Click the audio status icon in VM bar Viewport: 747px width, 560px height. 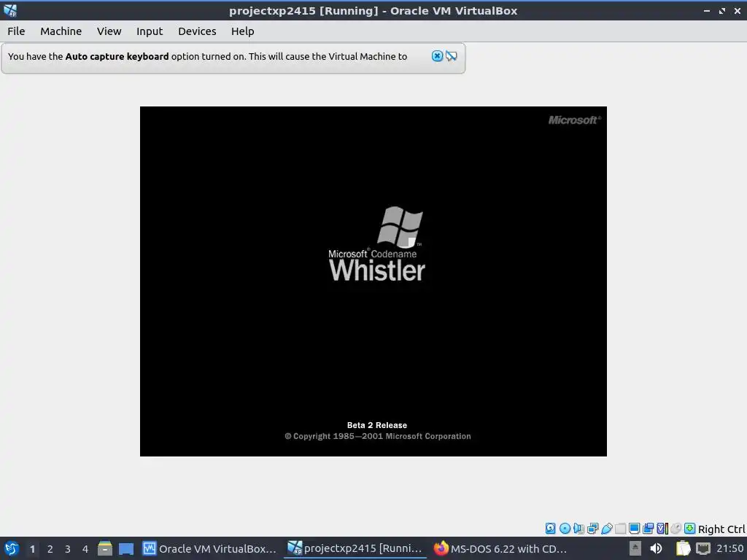(578, 528)
